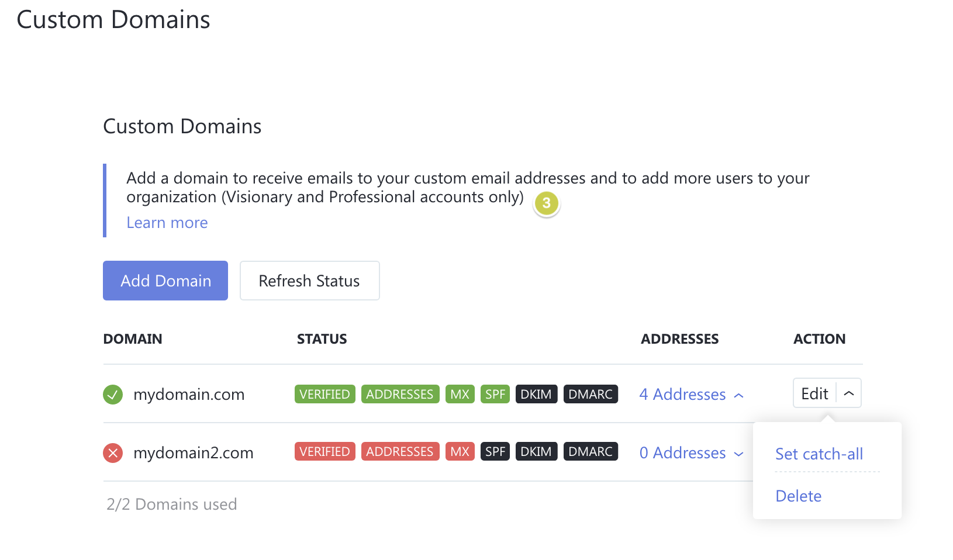Select the MX status badge for mydomain.com
This screenshot has height=560, width=953.
tap(460, 394)
